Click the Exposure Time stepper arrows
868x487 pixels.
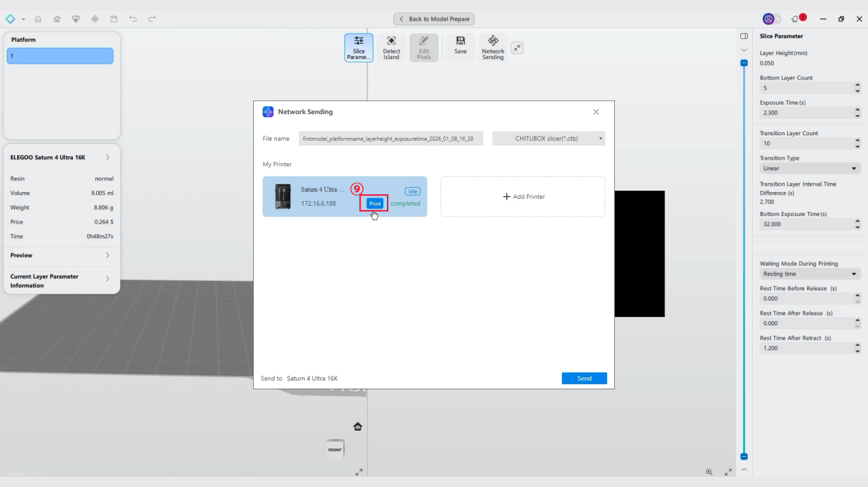click(x=857, y=112)
